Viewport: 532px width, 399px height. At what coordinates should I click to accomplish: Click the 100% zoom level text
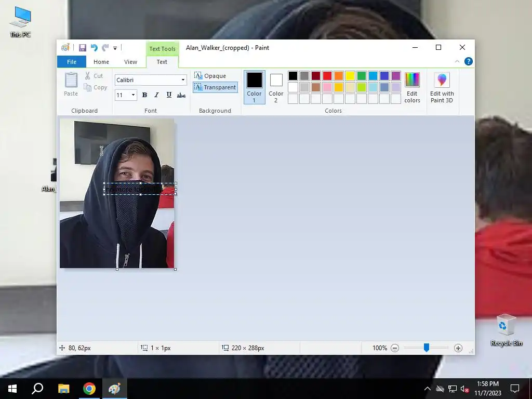[x=380, y=348]
